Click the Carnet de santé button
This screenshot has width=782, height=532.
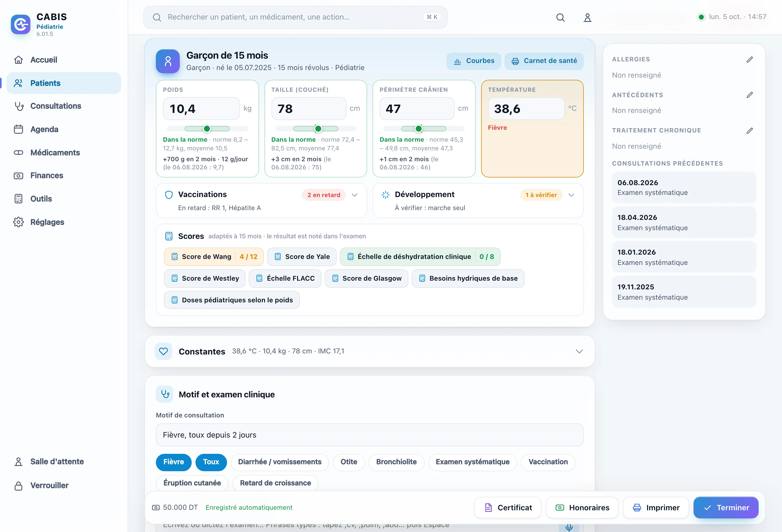pos(544,61)
